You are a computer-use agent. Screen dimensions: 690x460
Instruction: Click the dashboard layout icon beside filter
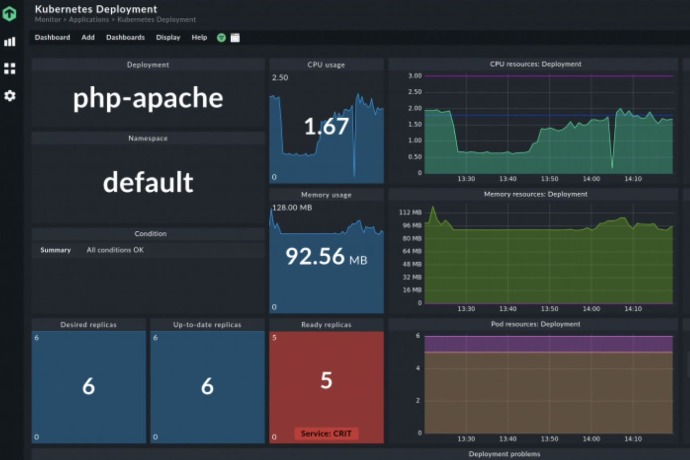[x=235, y=38]
